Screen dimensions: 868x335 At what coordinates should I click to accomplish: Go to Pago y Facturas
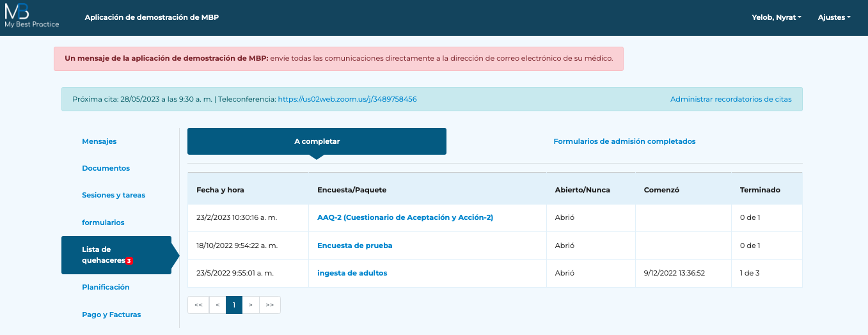111,315
